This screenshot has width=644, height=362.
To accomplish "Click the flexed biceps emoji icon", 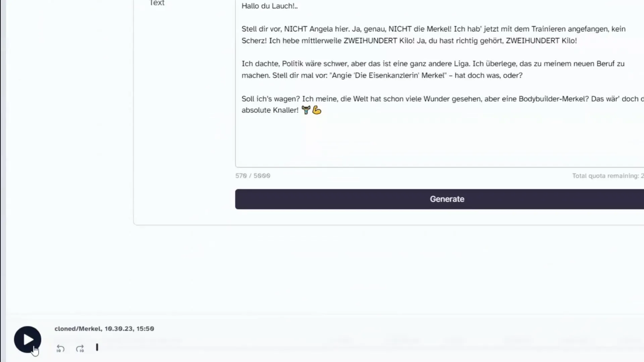I will coord(317,110).
